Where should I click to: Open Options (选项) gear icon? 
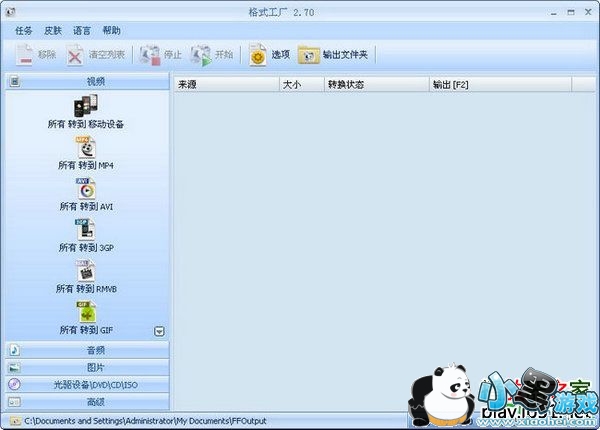(258, 55)
